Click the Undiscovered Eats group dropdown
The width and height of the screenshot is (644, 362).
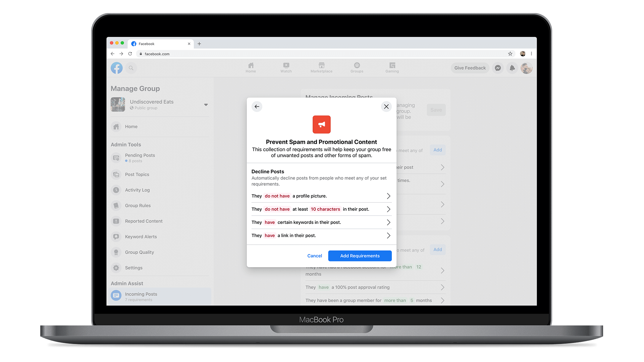[206, 105]
